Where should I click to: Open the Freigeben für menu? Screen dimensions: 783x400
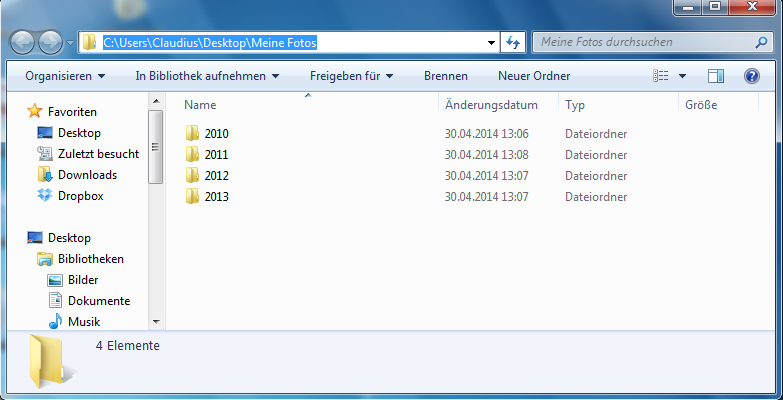point(351,76)
